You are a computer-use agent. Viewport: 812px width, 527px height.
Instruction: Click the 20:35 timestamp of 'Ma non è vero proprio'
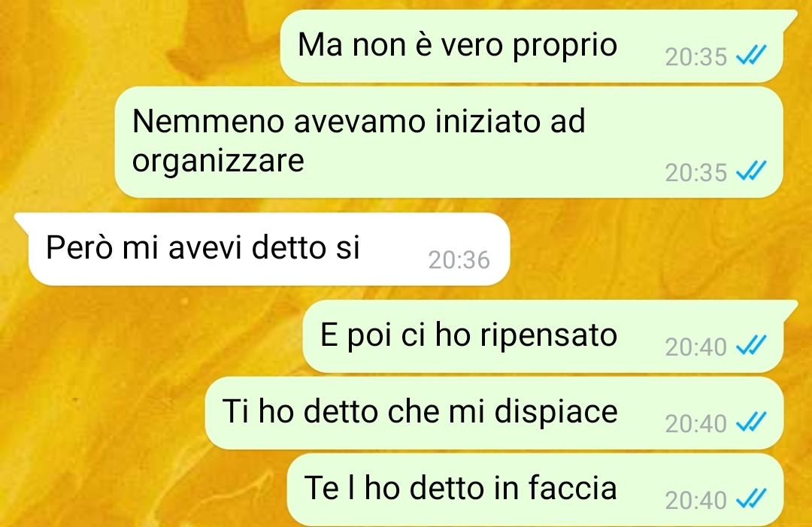pyautogui.click(x=696, y=57)
